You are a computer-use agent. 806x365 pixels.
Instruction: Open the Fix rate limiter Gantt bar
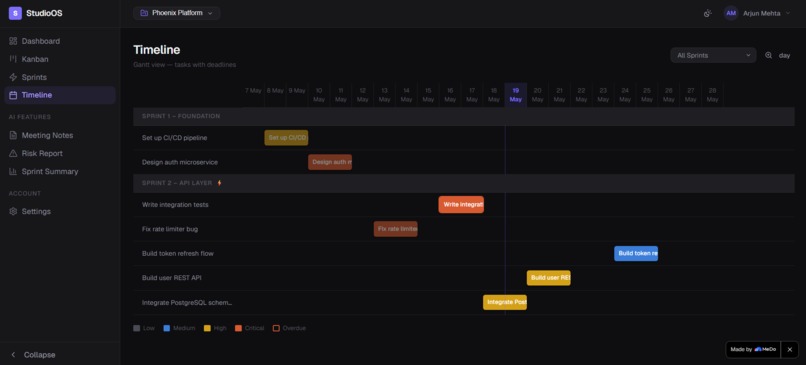[x=396, y=229]
